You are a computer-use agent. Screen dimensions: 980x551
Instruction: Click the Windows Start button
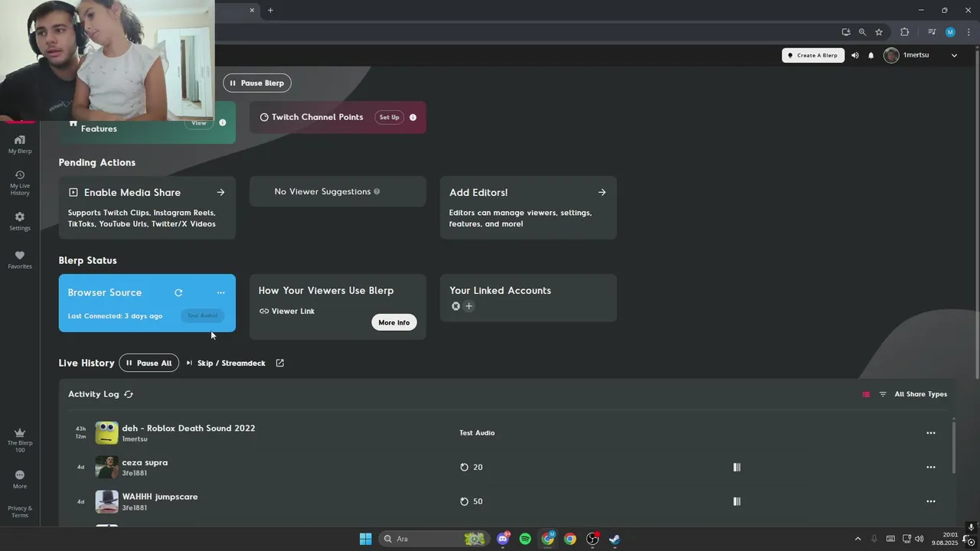click(x=365, y=539)
